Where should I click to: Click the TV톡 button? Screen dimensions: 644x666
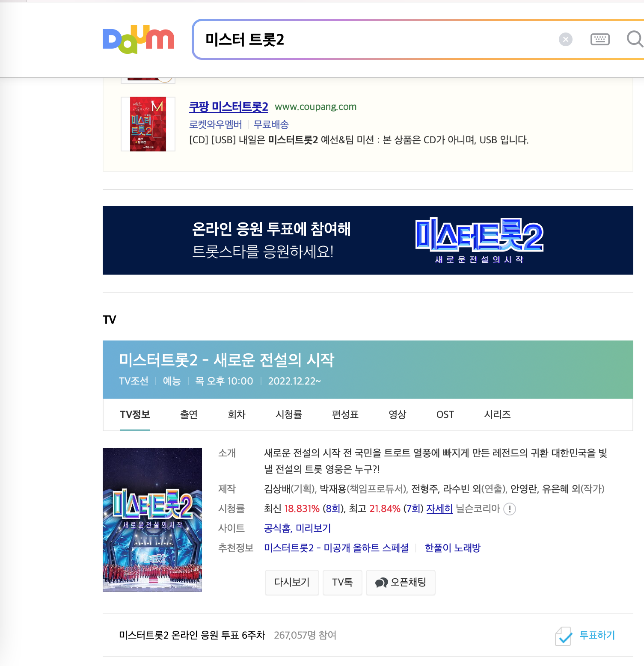pyautogui.click(x=342, y=582)
